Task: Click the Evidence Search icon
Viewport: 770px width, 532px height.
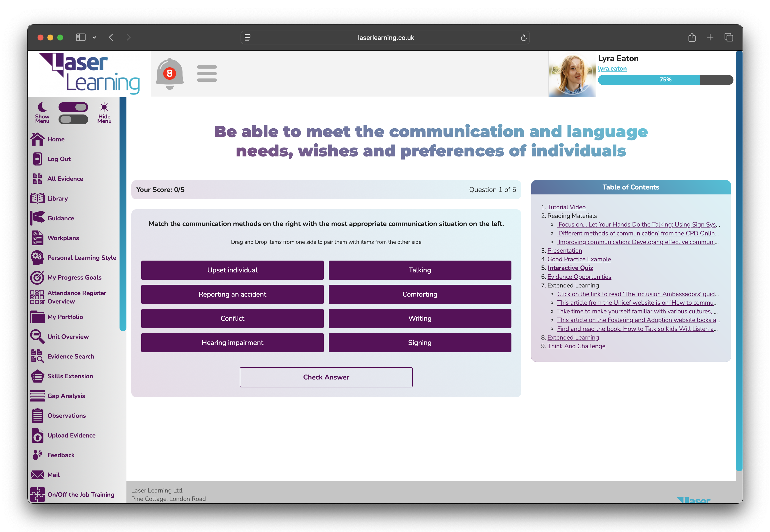Action: tap(37, 356)
